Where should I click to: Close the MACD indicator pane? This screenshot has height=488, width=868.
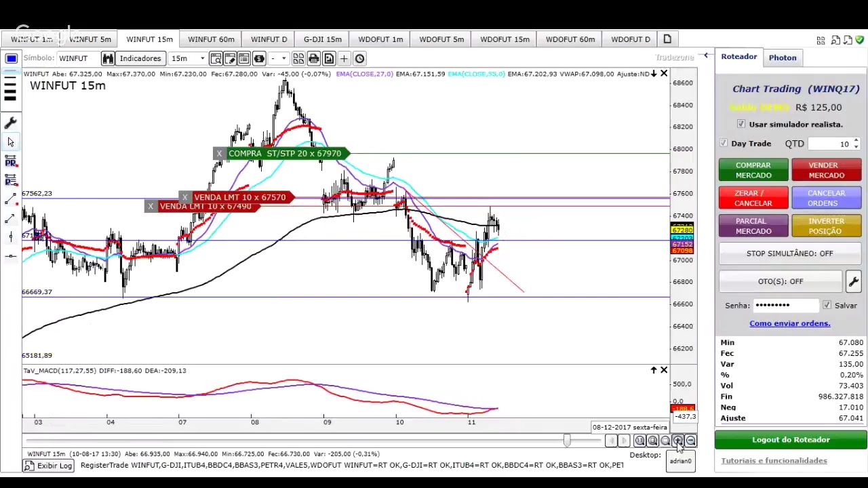click(x=664, y=370)
